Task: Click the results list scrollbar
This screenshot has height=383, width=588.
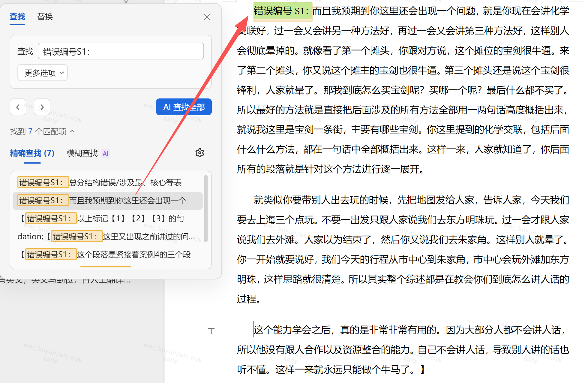Action: tap(206, 208)
